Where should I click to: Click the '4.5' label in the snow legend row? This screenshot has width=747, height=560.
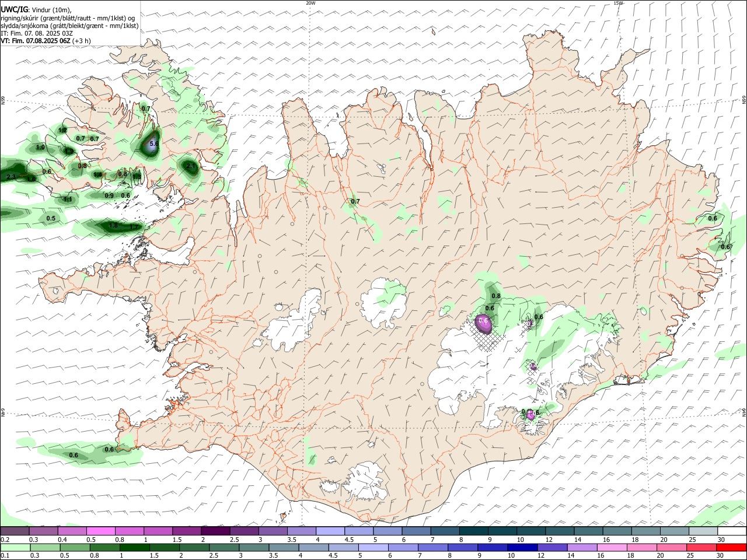click(349, 540)
